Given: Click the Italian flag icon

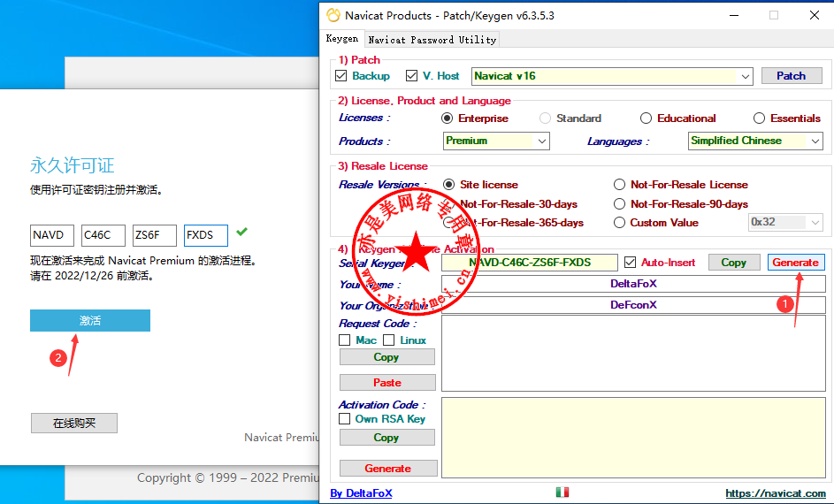Looking at the screenshot, I should coord(562,493).
